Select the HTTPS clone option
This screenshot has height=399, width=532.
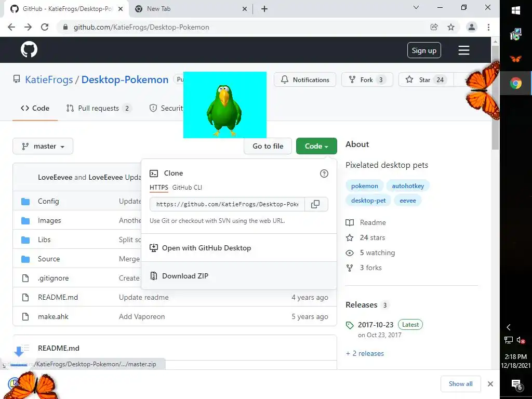pyautogui.click(x=159, y=187)
